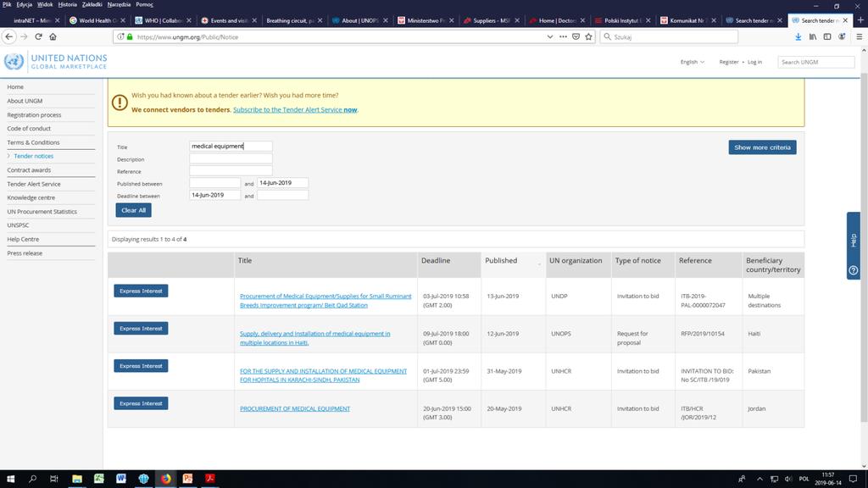Open the Firefox library
This screenshot has height=488, width=868.
813,36
